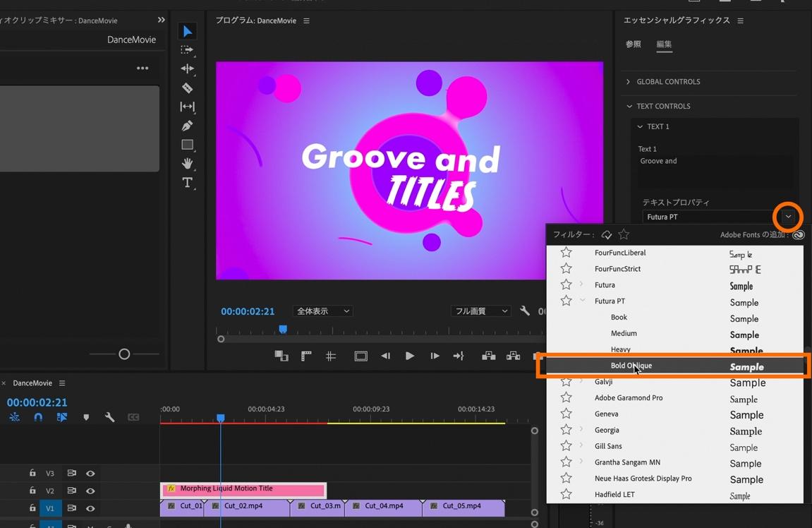Open the Futura PT font dropdown arrow

point(788,217)
